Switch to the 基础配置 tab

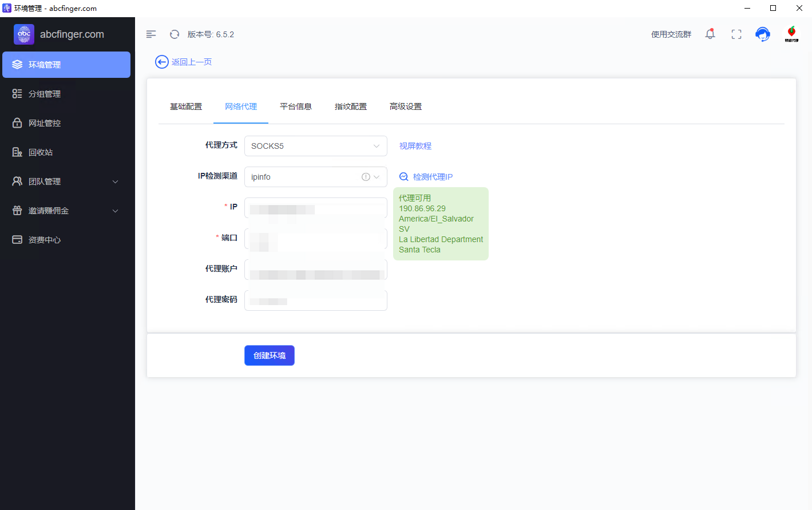click(x=186, y=106)
